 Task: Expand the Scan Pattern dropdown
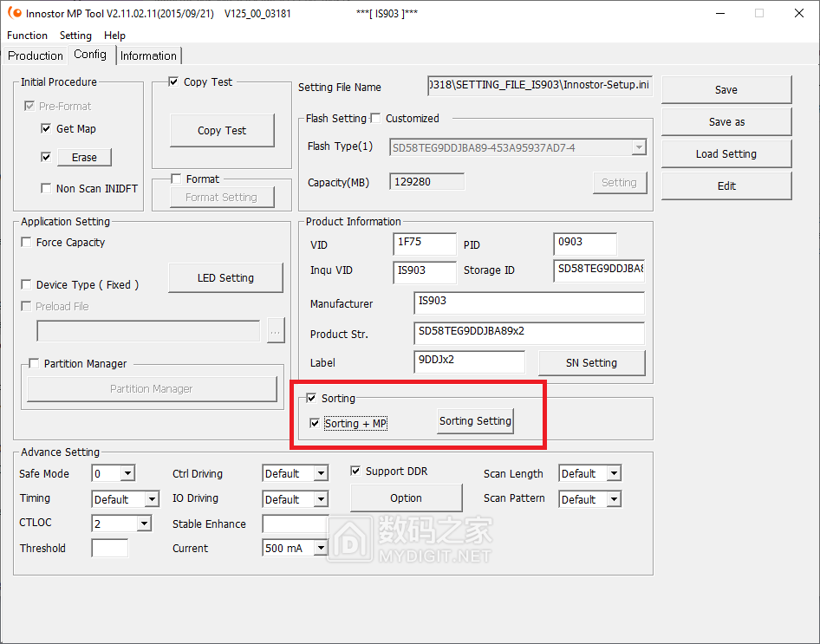click(614, 499)
